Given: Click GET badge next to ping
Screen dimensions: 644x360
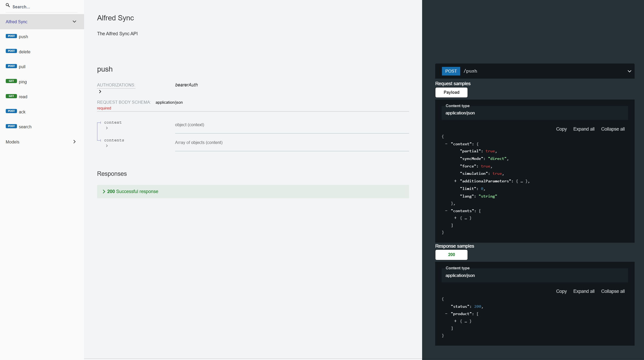Looking at the screenshot, I should (x=11, y=81).
